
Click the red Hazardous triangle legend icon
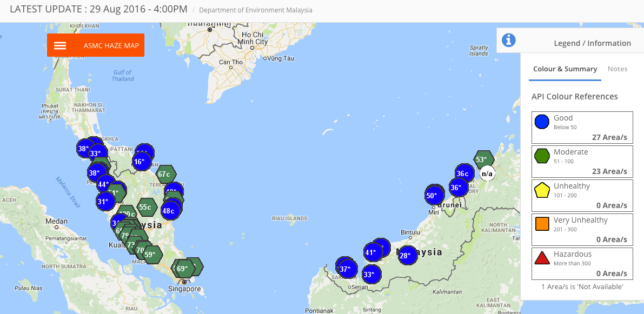coord(542,258)
